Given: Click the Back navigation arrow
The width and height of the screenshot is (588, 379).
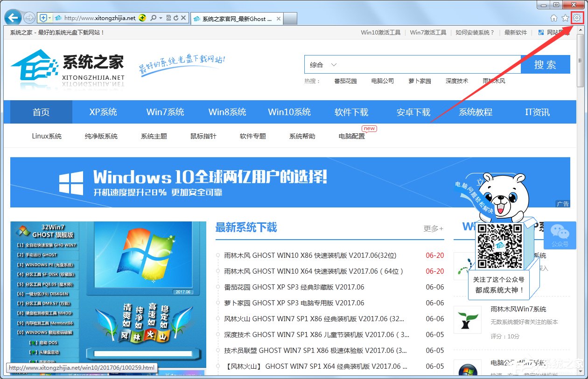Looking at the screenshot, I should pyautogui.click(x=13, y=17).
